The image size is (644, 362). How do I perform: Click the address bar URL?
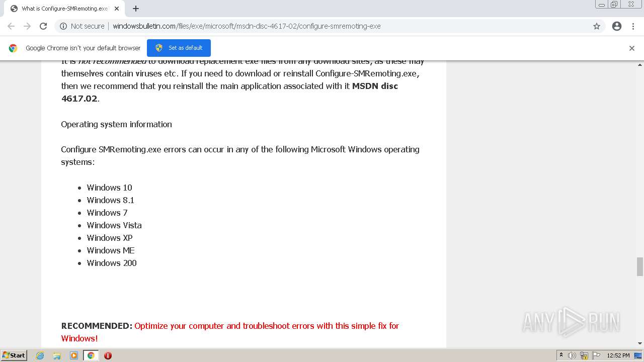point(247,26)
